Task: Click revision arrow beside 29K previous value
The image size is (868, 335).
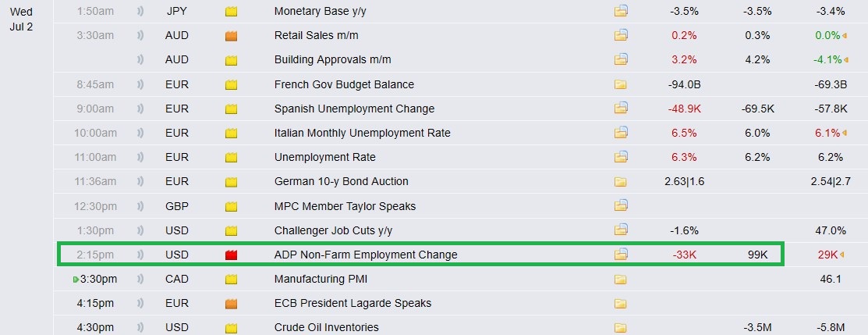Action: (x=843, y=255)
